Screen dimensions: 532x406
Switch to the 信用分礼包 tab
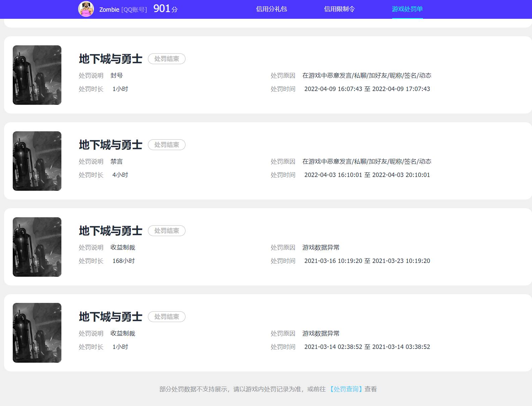pyautogui.click(x=271, y=9)
